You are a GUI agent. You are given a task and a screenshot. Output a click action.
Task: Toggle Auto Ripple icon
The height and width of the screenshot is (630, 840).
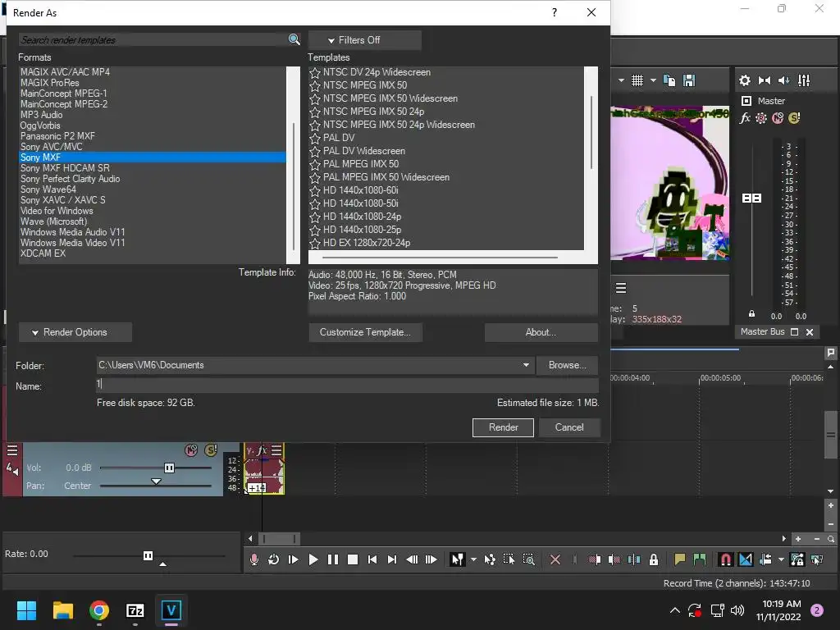point(765,559)
